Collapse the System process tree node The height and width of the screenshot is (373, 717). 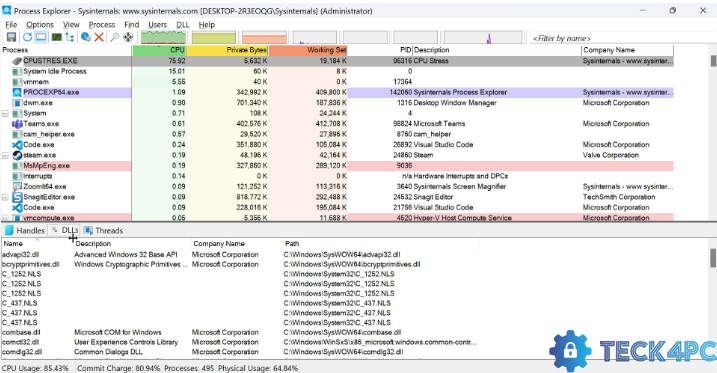(x=5, y=113)
